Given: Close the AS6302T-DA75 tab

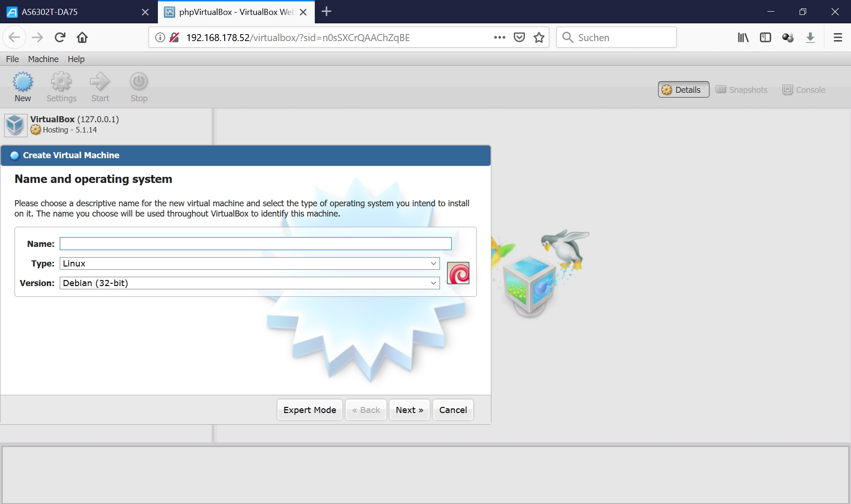Looking at the screenshot, I should [x=145, y=12].
